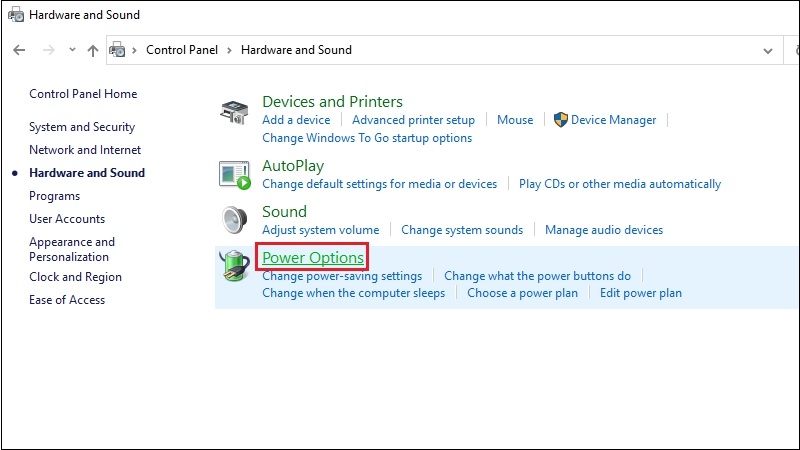This screenshot has height=450, width=800.
Task: Click Change power-saving settings
Action: (342, 276)
